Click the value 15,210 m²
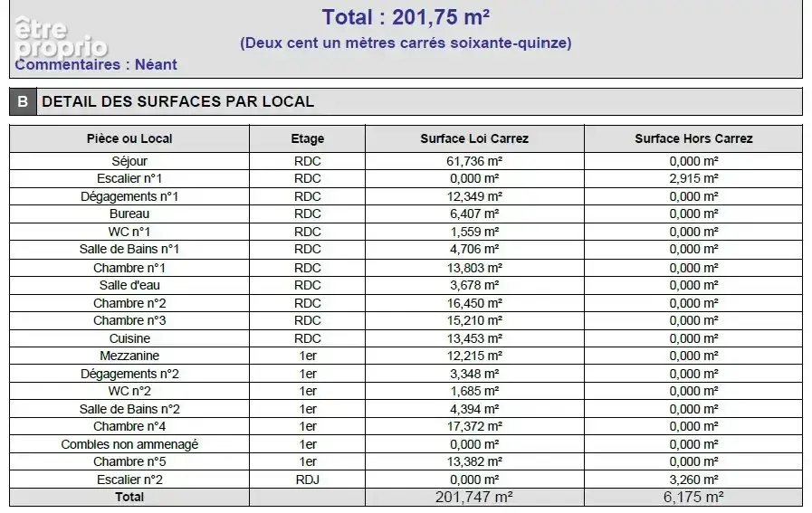Screen dimensions: 812x513 click(x=474, y=321)
